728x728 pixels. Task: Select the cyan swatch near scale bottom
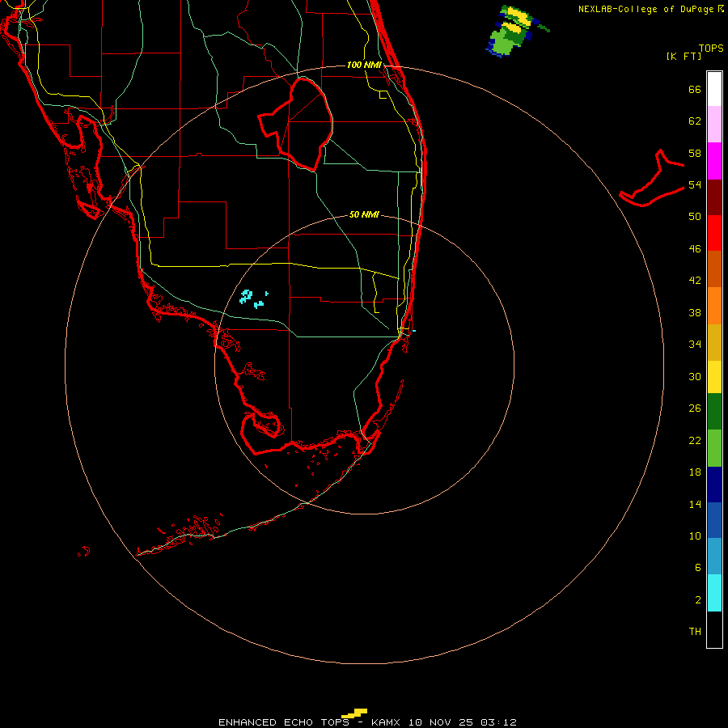click(714, 593)
